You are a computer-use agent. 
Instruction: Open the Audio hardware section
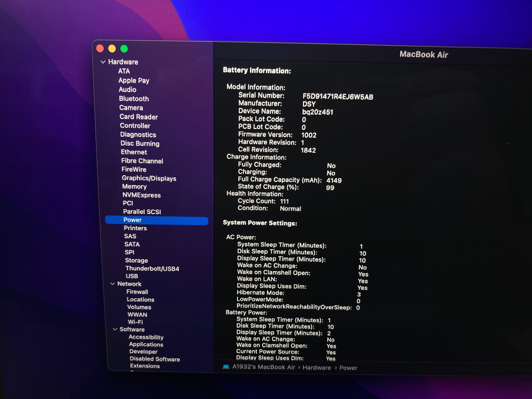coord(127,90)
